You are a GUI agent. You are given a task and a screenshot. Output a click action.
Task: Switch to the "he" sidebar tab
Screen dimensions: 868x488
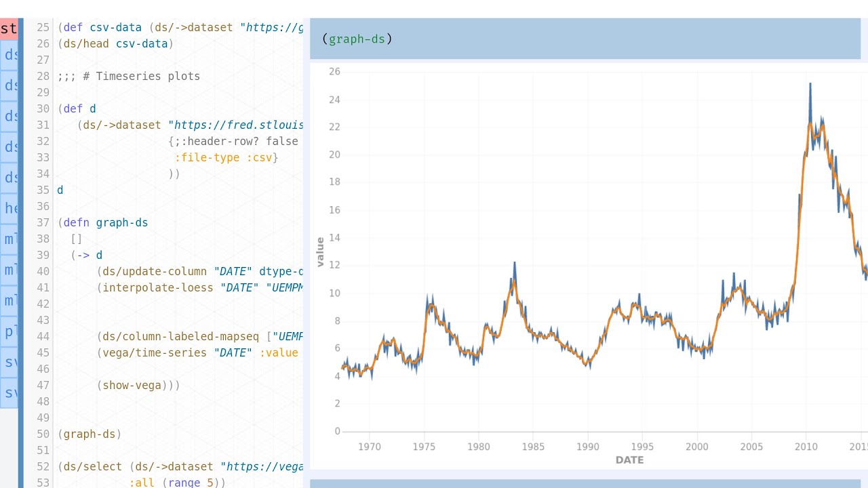(x=9, y=208)
